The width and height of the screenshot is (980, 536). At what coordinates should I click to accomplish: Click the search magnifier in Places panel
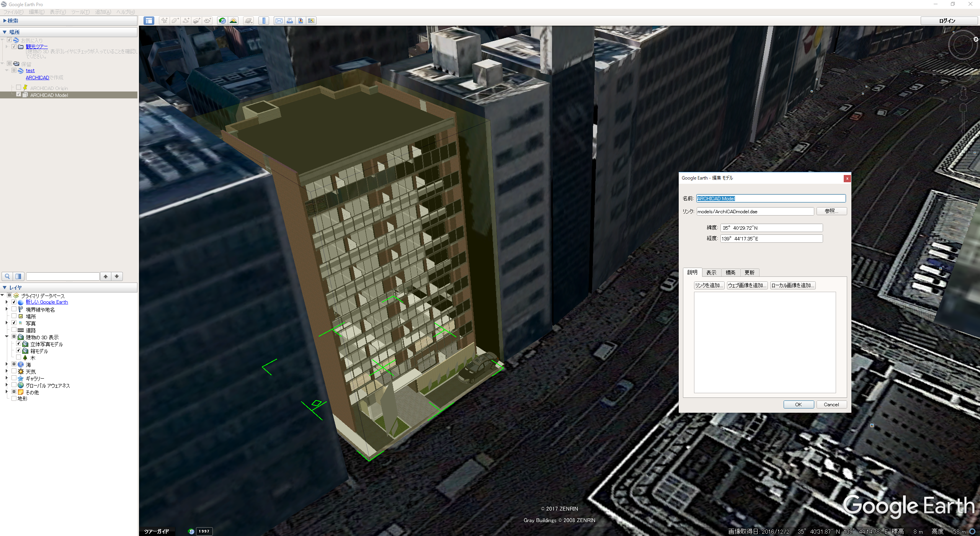(7, 276)
